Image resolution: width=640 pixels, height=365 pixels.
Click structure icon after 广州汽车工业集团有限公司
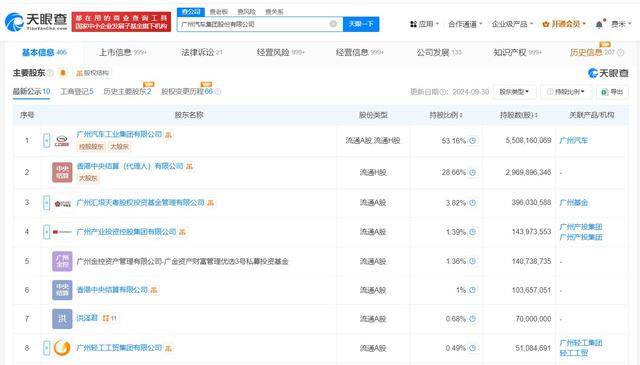[x=168, y=134]
